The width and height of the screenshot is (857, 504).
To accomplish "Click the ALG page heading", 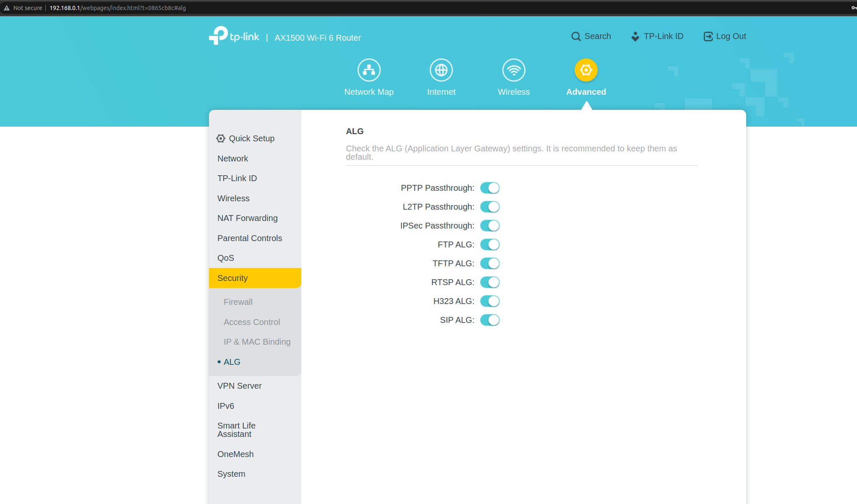I will (355, 131).
